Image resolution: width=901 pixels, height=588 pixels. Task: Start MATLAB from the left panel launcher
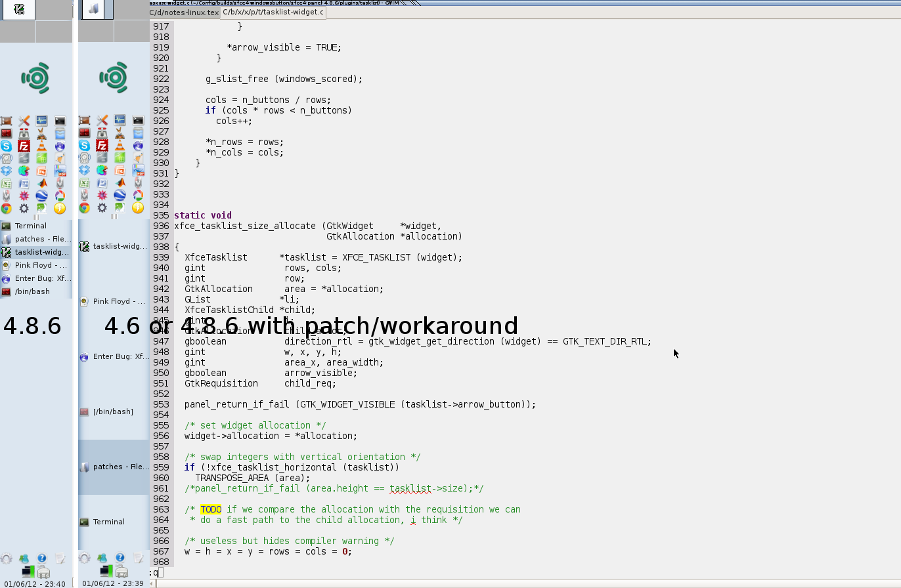tap(42, 183)
